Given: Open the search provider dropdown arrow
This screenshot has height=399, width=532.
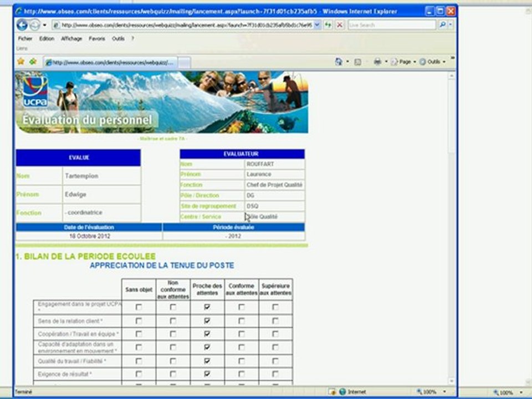Looking at the screenshot, I should pyautogui.click(x=451, y=25).
